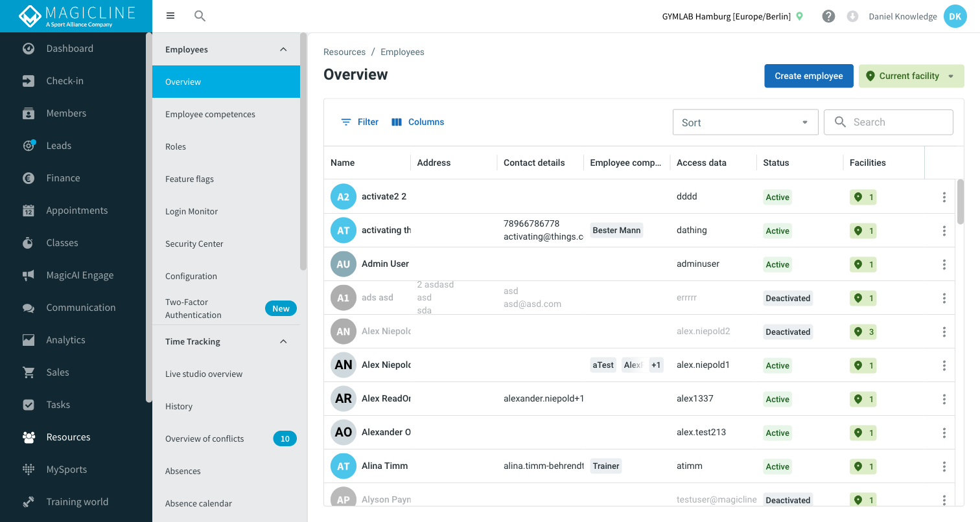Open Roles in the Employees menu
The width and height of the screenshot is (980, 522).
(226, 146)
